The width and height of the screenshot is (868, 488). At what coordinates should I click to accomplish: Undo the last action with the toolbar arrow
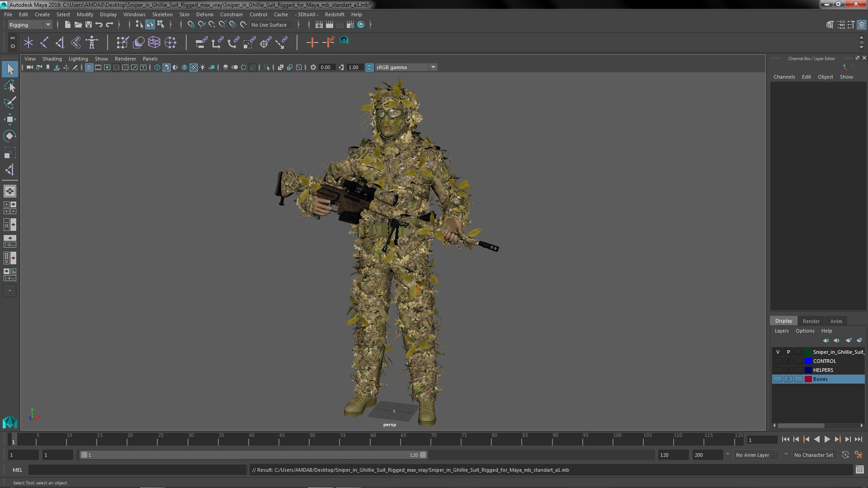[99, 24]
